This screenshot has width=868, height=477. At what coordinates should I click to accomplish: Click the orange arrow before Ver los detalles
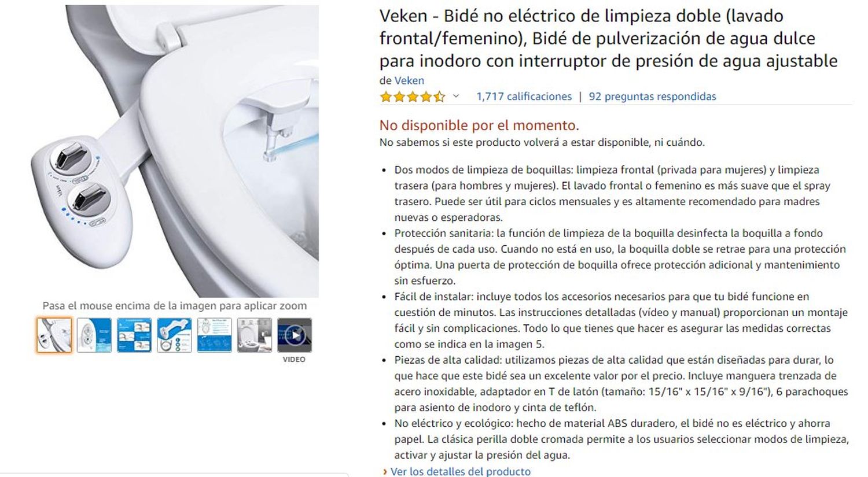point(385,471)
